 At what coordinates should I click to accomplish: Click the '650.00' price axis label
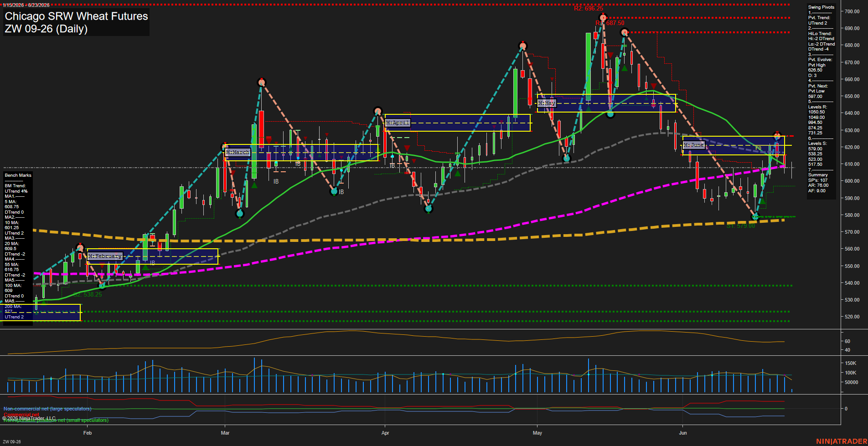pyautogui.click(x=852, y=96)
